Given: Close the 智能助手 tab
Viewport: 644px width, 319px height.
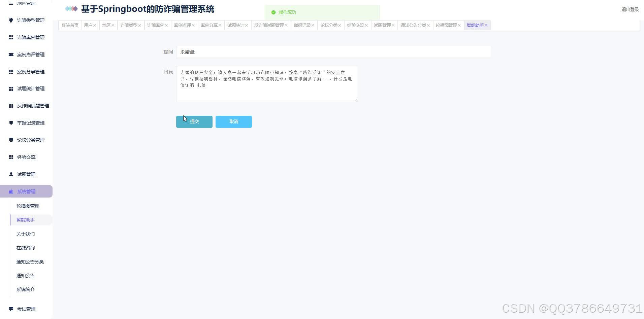Looking at the screenshot, I should coord(486,25).
